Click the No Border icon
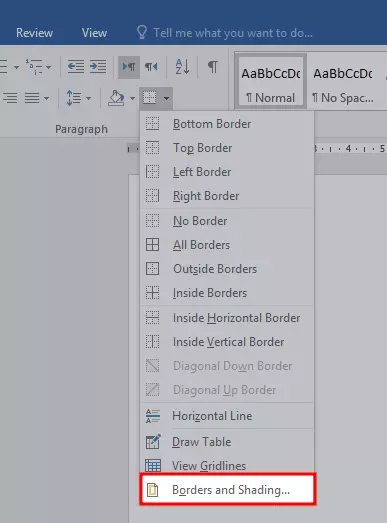Image resolution: width=387 pixels, height=523 pixels. pyautogui.click(x=152, y=221)
